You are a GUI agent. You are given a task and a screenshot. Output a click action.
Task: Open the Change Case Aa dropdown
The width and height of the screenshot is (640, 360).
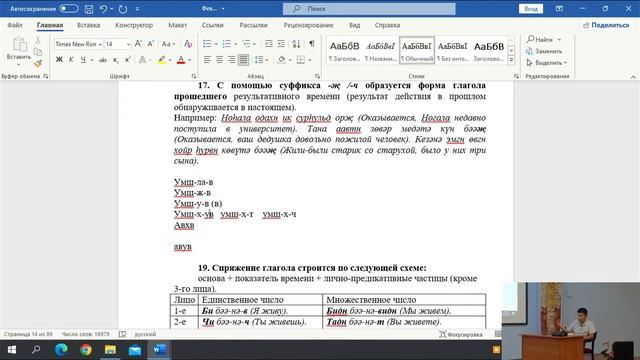coord(168,44)
